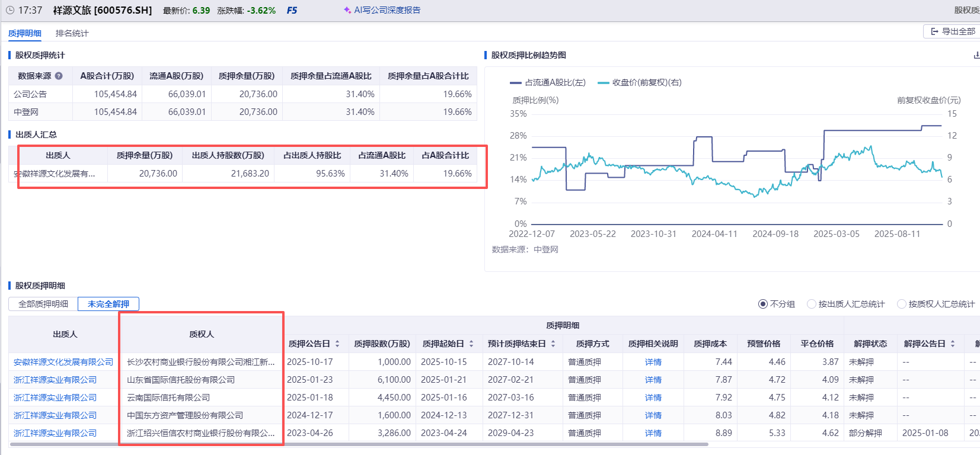This screenshot has height=455, width=980.
Task: Switch to 排名统计 tab
Action: click(72, 33)
